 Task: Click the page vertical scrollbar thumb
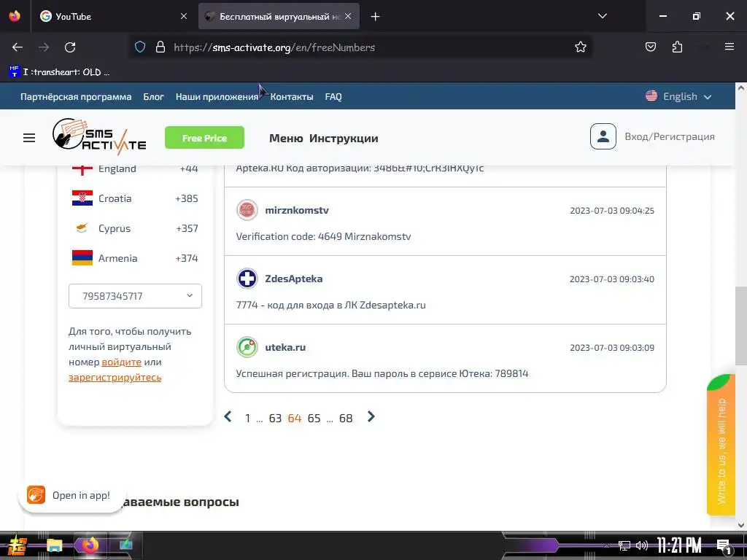click(741, 326)
